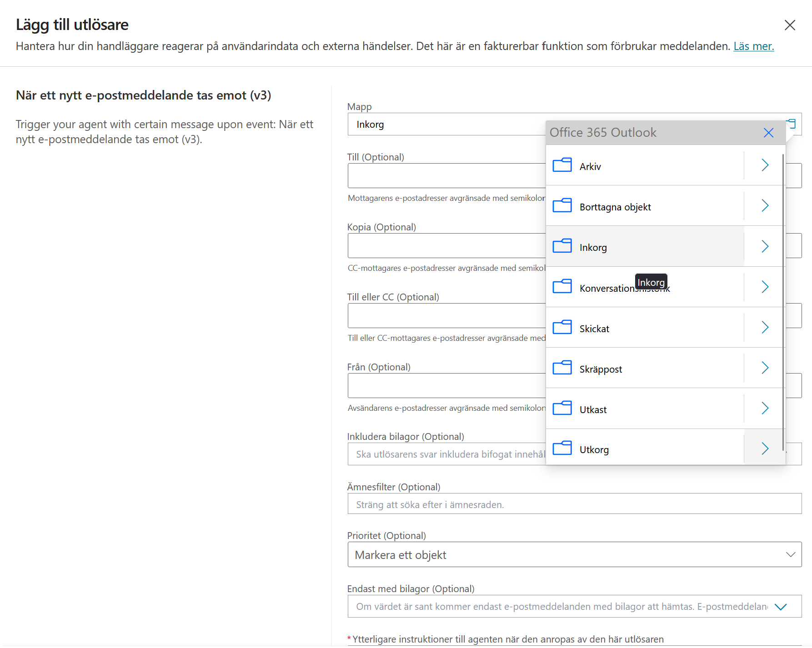This screenshot has width=812, height=648.
Task: Open the folder picker icon in Mapp field
Action: tap(792, 124)
